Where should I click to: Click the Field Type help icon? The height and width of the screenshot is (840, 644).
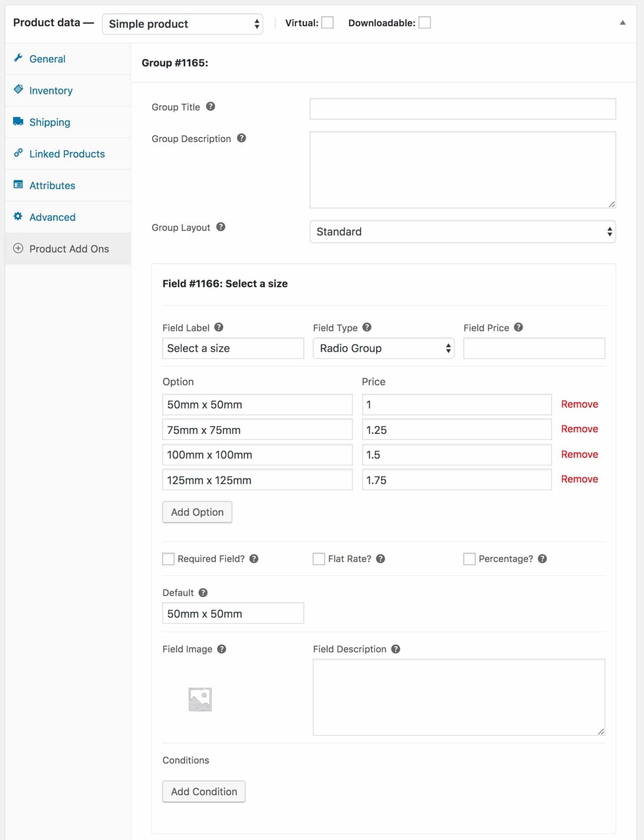click(367, 327)
